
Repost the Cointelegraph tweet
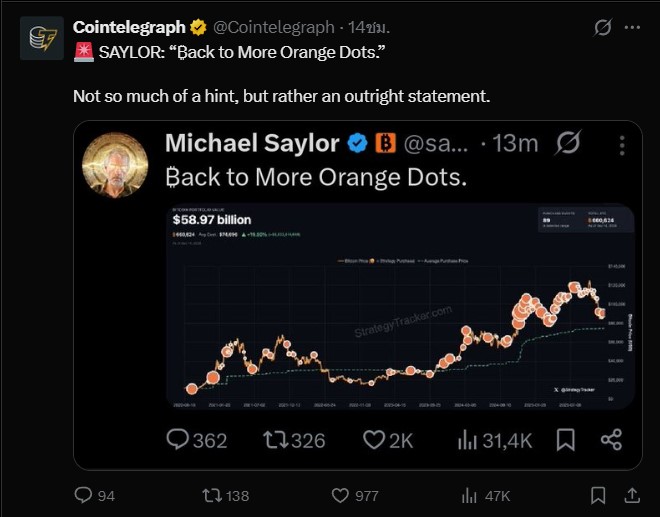(213, 495)
